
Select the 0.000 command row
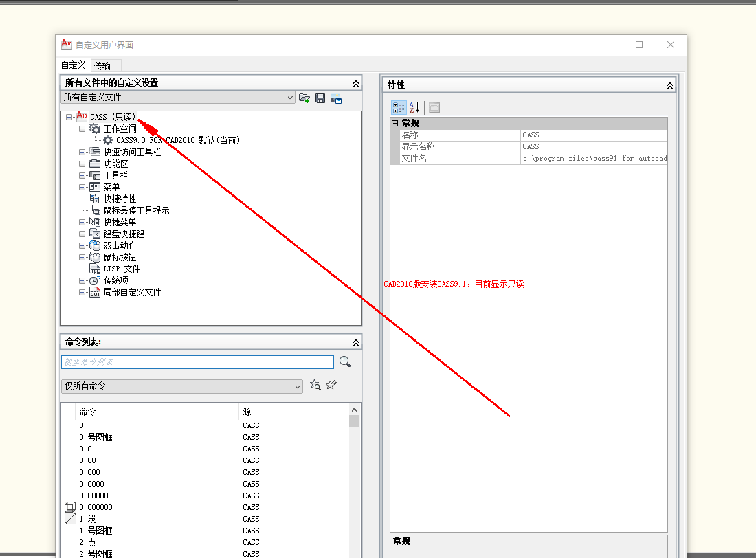pyautogui.click(x=89, y=472)
